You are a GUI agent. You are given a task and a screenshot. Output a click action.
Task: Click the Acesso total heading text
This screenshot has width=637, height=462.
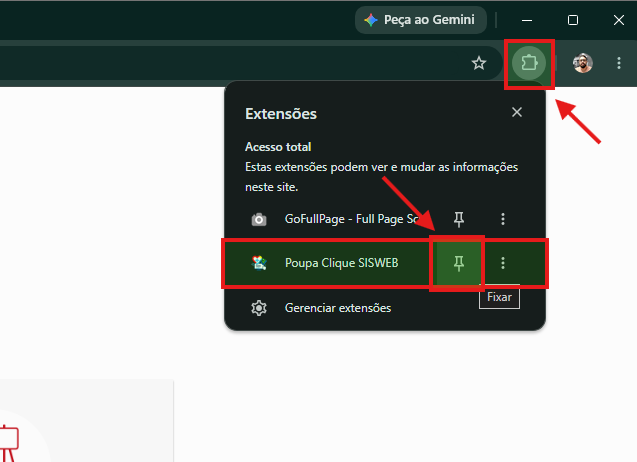[278, 147]
